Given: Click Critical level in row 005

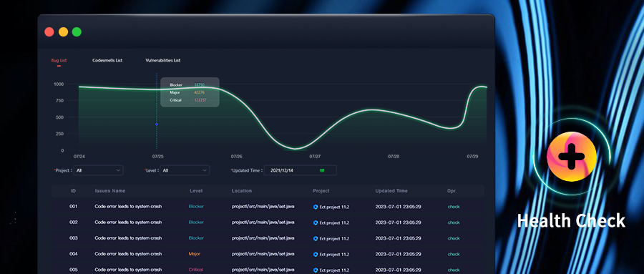Looking at the screenshot, I should [196, 270].
